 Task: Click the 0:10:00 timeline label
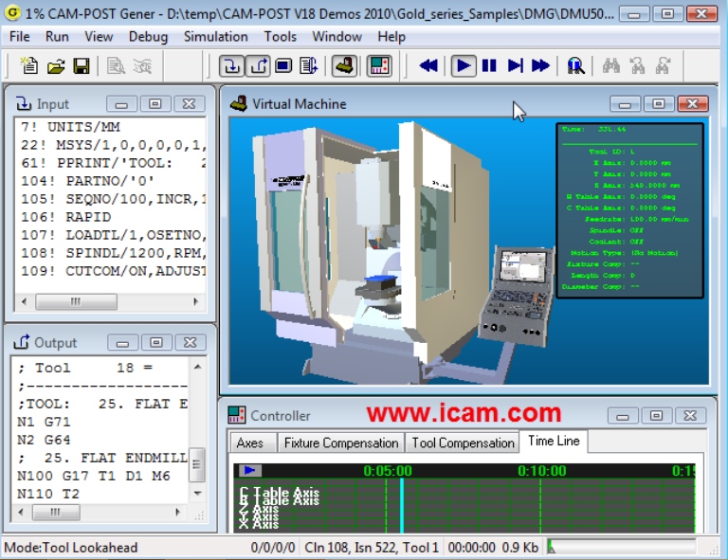(542, 471)
